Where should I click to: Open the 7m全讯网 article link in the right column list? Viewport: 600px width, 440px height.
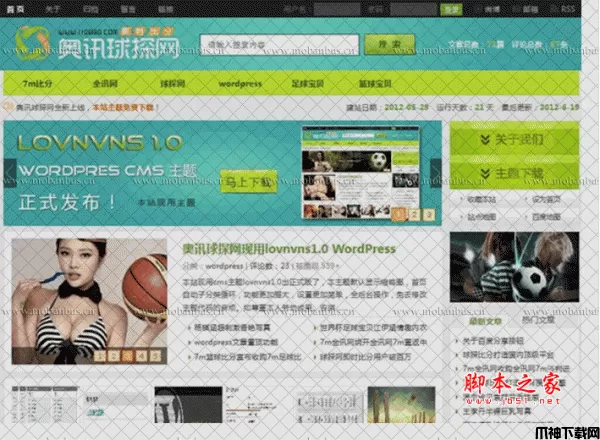tap(373, 342)
